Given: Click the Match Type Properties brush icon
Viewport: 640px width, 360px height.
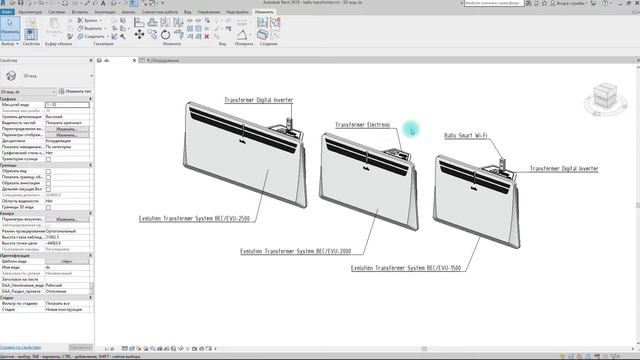Looking at the screenshot, I should pos(70,36).
